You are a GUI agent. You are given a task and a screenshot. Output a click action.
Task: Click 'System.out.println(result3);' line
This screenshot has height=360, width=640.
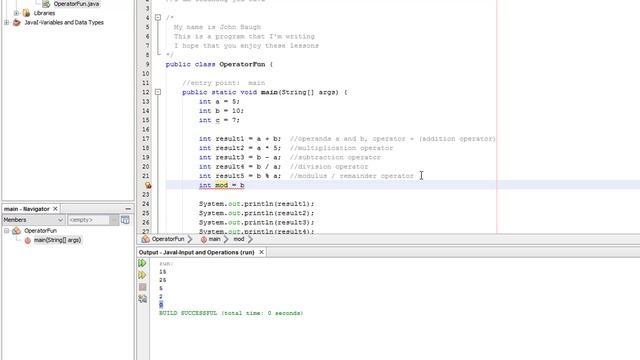(257, 223)
